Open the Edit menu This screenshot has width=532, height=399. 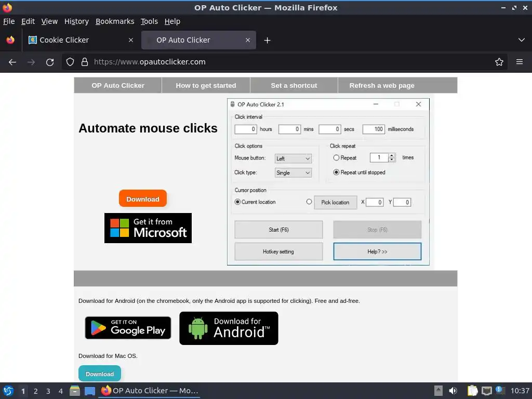tap(28, 21)
